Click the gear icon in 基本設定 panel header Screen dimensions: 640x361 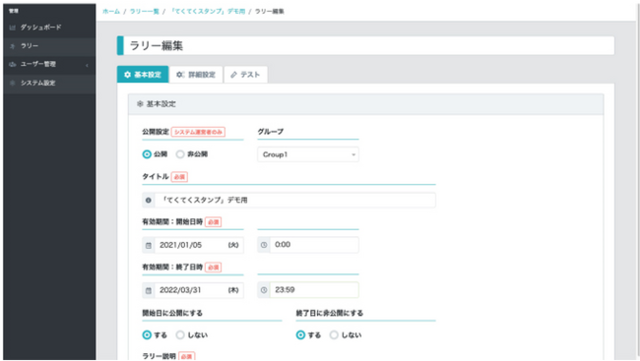[140, 104]
